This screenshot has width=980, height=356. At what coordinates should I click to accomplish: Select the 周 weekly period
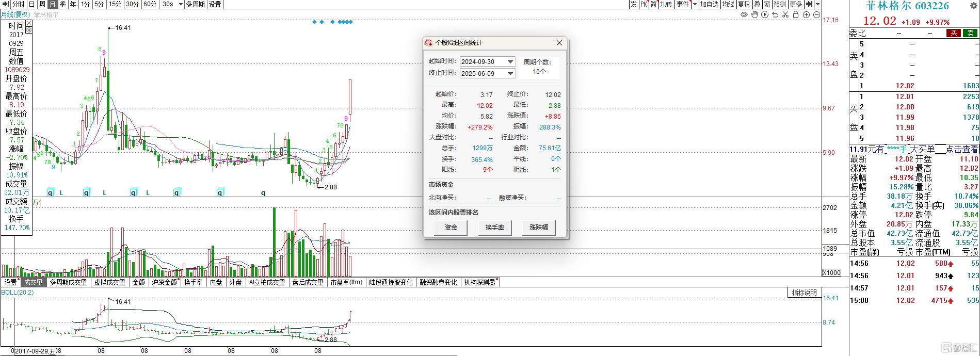pyautogui.click(x=42, y=4)
